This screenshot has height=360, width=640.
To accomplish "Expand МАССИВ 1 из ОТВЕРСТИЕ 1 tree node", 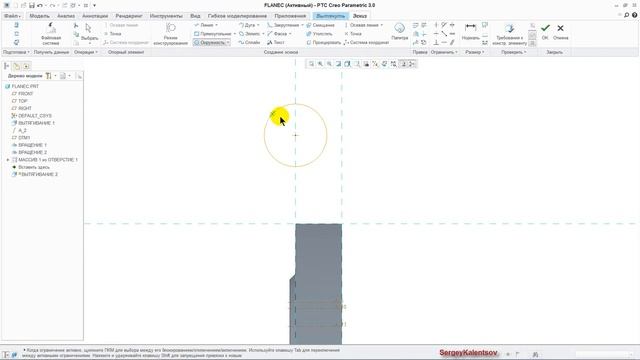I will point(8,160).
